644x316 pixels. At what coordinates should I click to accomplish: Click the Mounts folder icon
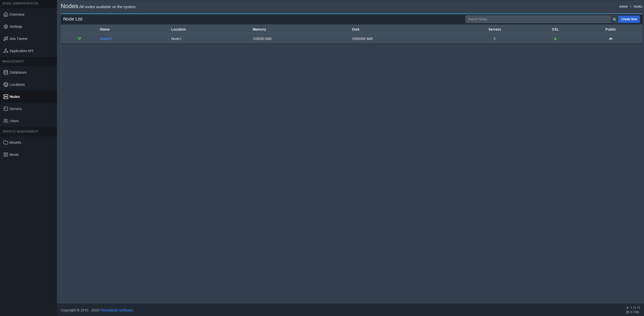tap(6, 142)
